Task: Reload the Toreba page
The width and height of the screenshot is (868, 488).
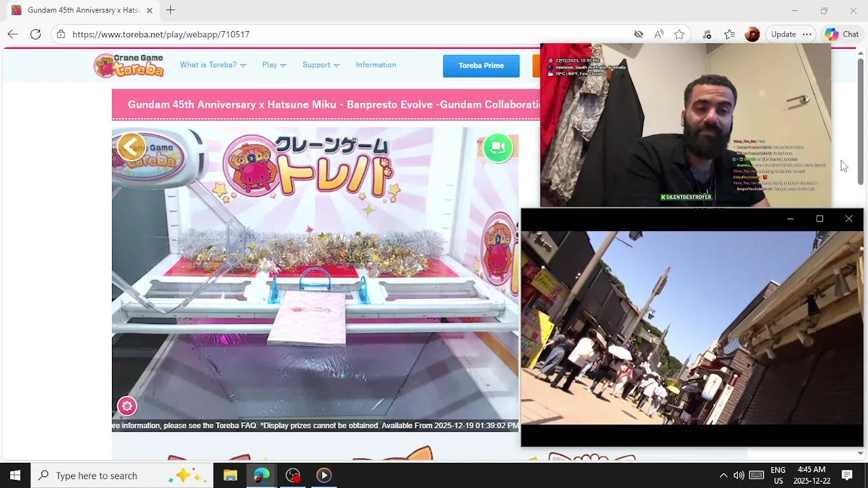Action: [x=35, y=34]
